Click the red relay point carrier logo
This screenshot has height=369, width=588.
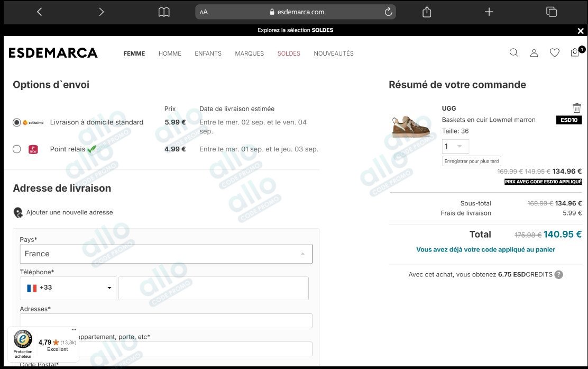coord(33,149)
